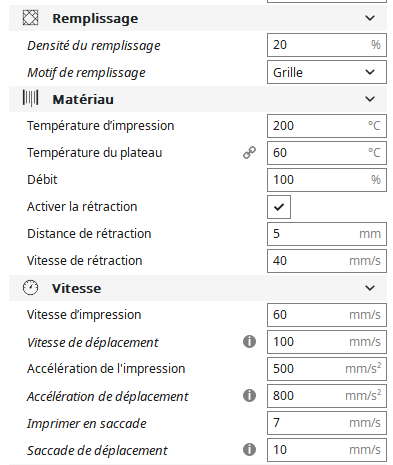Click the Matériau filament icon
Viewport: 393px width, 465px height.
tap(30, 99)
